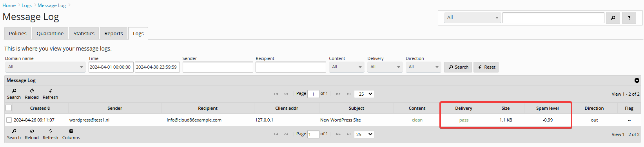Click the bottom toolbar Search icon
The image size is (644, 147).
tap(14, 131)
